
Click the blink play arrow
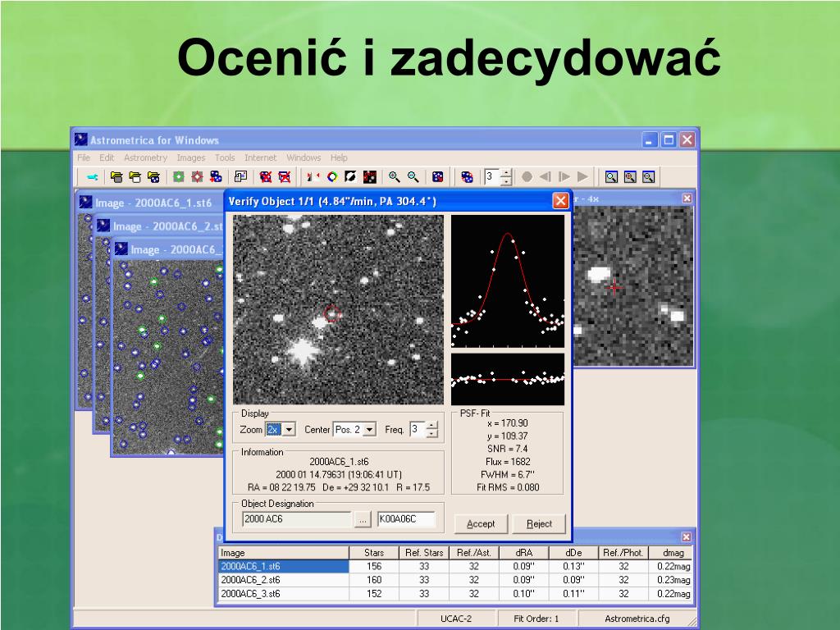click(x=583, y=177)
